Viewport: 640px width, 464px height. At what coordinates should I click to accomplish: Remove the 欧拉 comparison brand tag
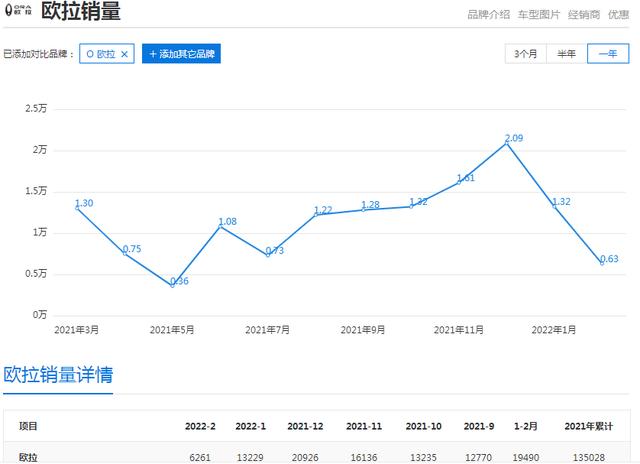tap(124, 54)
